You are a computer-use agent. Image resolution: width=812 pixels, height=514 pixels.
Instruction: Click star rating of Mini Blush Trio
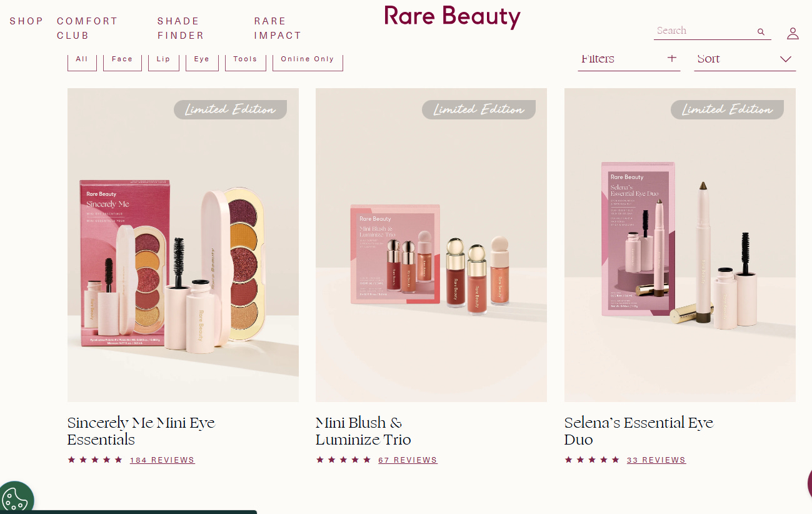343,460
